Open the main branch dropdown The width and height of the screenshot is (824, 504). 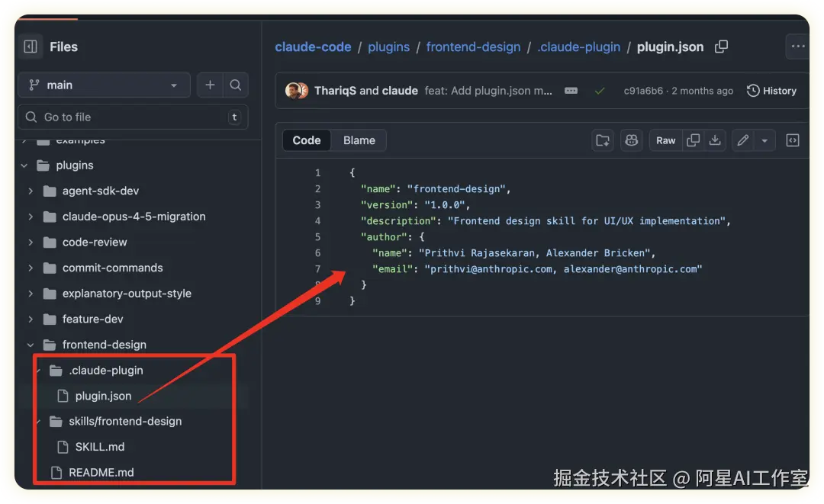coord(104,85)
